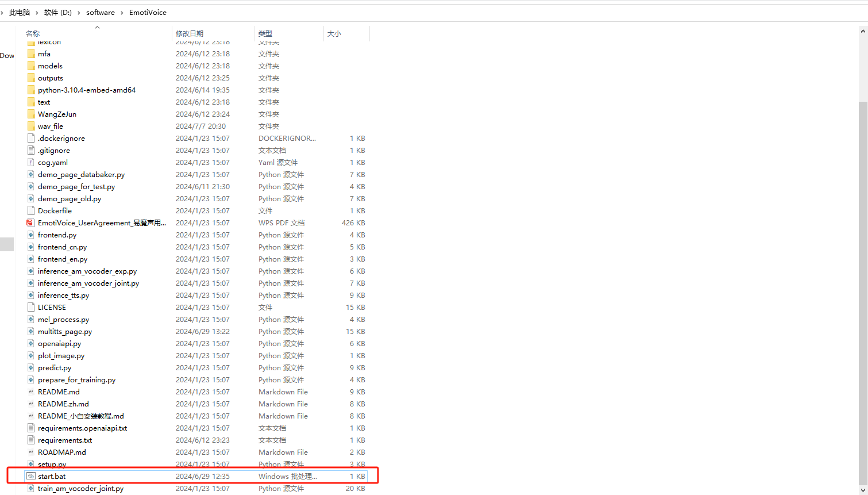Click the cog.yaml file icon

coord(31,163)
